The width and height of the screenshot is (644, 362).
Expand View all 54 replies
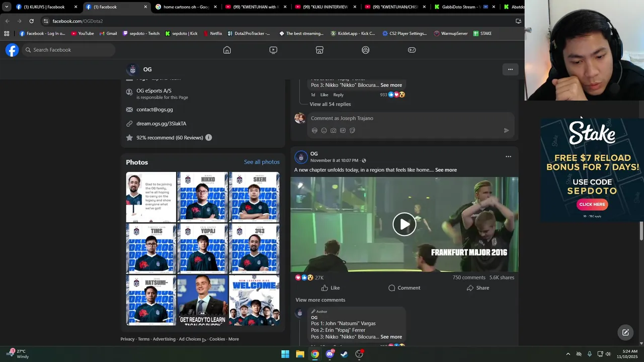click(330, 104)
